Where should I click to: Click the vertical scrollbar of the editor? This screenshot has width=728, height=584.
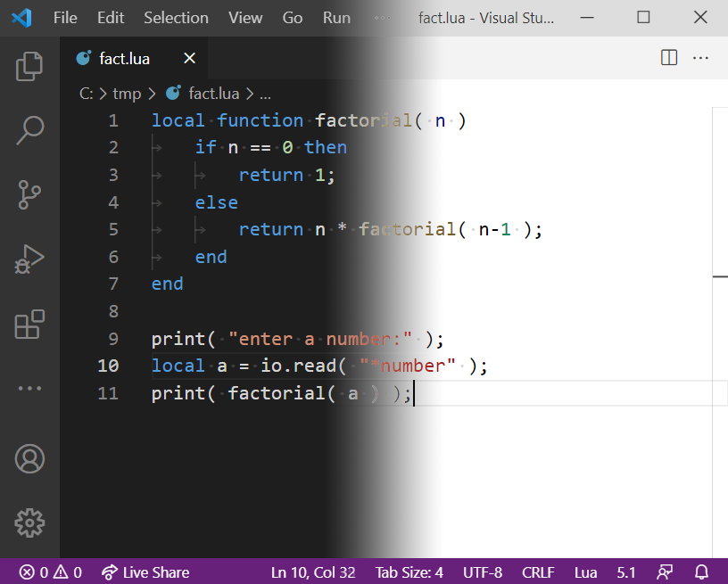pyautogui.click(x=720, y=332)
